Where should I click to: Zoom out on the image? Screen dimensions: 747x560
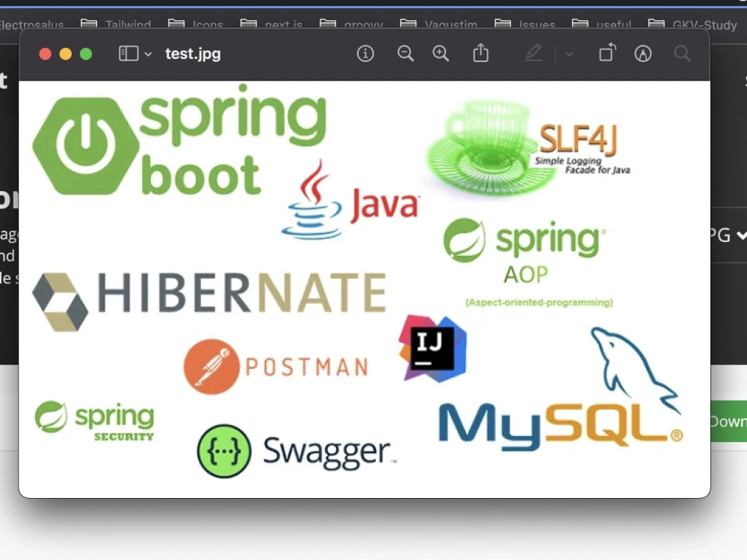click(406, 53)
